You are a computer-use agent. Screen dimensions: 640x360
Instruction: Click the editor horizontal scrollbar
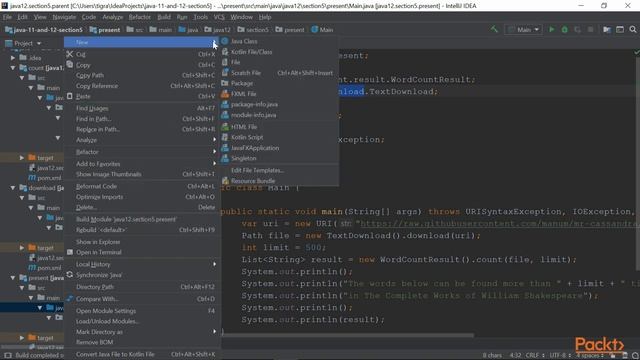point(347,336)
